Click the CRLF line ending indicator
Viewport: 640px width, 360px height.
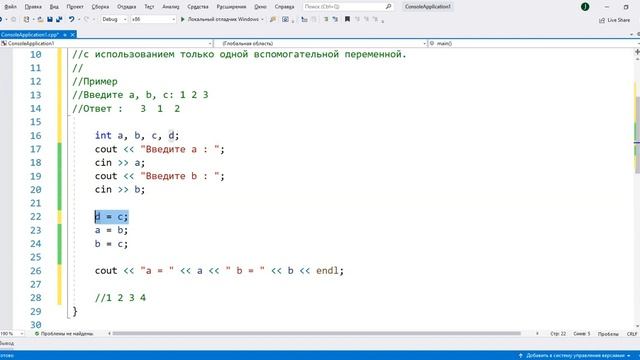click(x=632, y=334)
